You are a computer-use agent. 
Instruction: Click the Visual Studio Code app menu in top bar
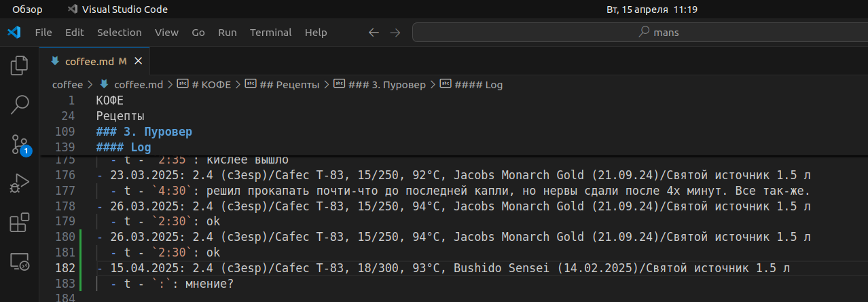(x=118, y=10)
